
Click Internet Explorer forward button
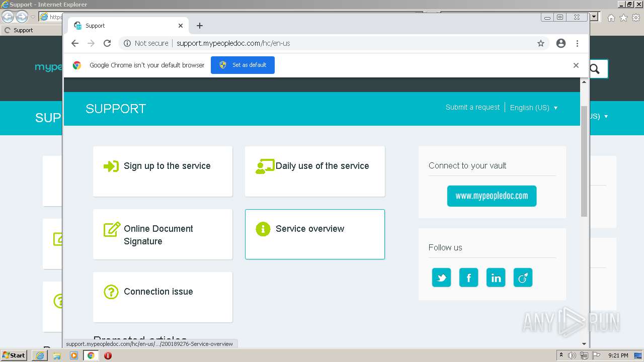[22, 17]
